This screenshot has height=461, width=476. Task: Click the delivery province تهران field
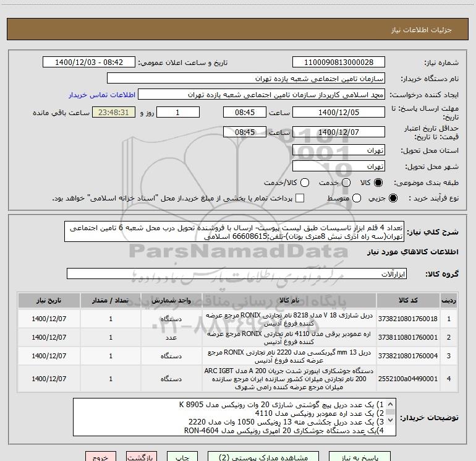pyautogui.click(x=339, y=150)
